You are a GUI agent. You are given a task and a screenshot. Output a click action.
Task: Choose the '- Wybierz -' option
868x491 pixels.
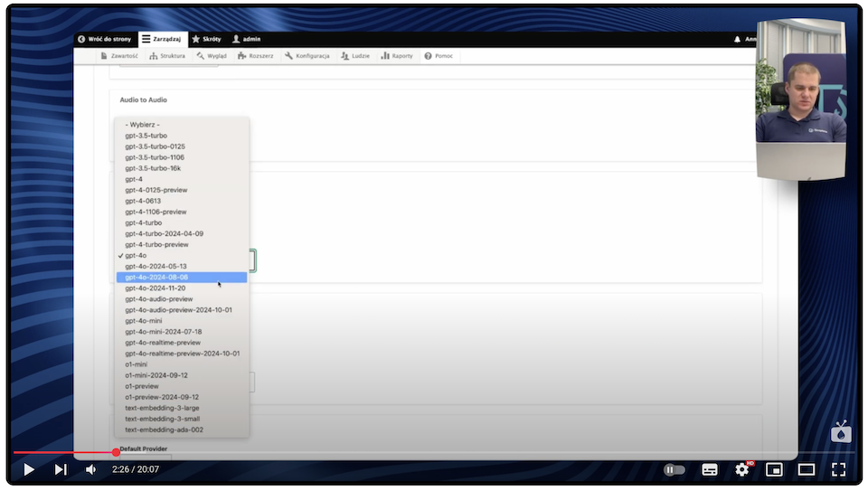pyautogui.click(x=182, y=125)
